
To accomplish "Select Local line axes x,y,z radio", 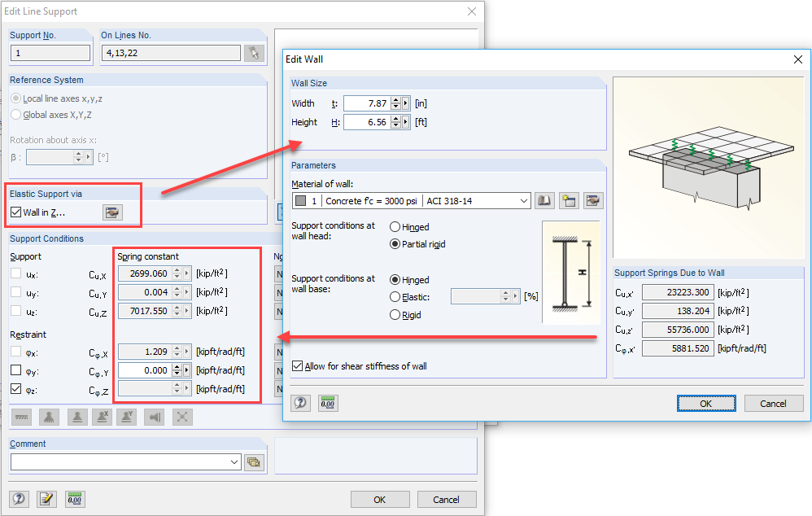I will coord(16,98).
